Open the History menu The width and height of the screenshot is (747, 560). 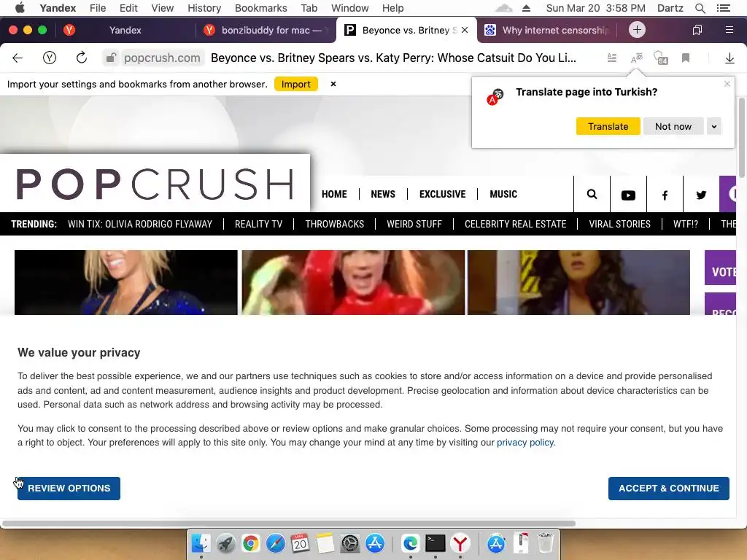[204, 8]
